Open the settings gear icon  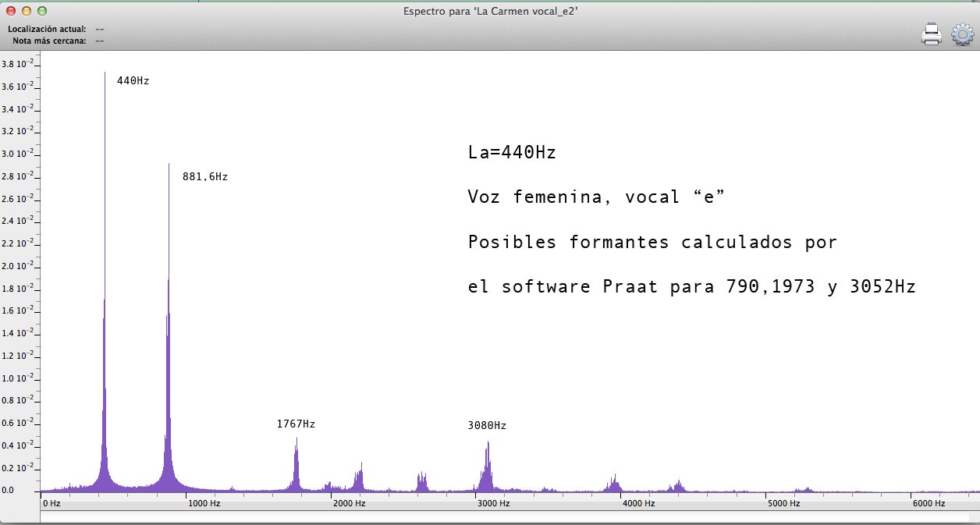tap(963, 34)
